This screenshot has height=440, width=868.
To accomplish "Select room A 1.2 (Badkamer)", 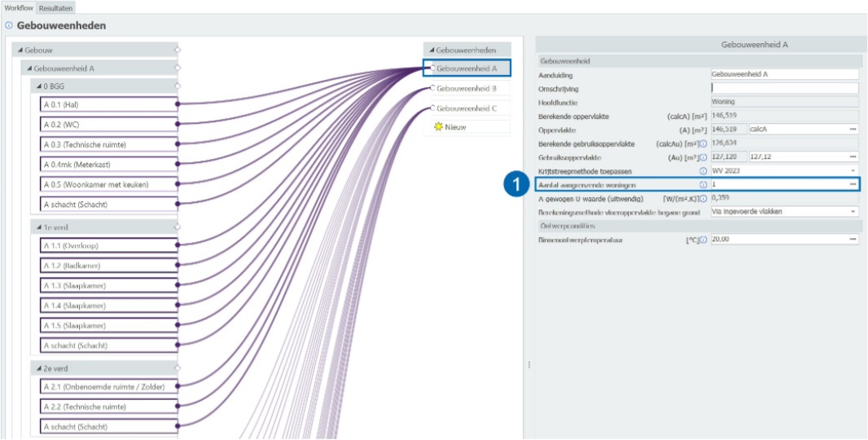I will pyautogui.click(x=108, y=266).
